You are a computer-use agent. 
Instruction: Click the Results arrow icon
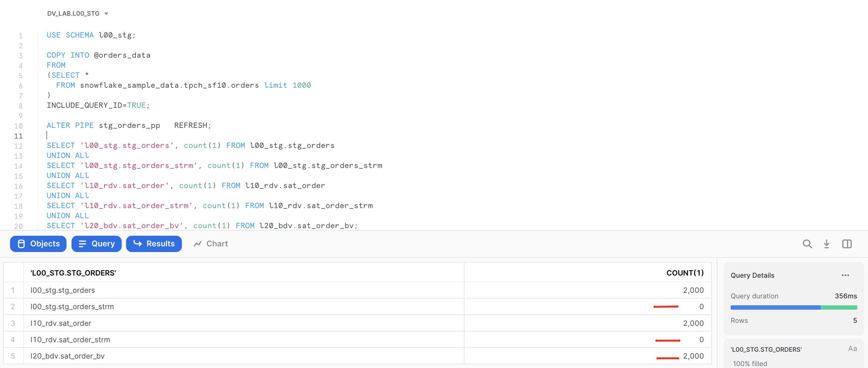[138, 244]
